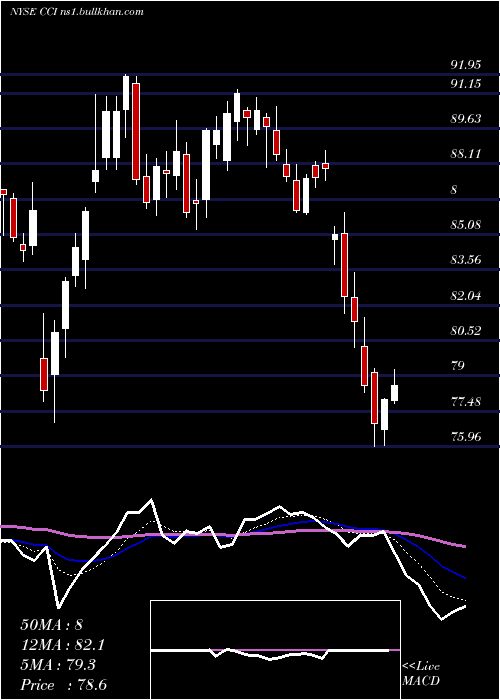Click the <<Live MACD label
Screen dimensions: 500x700
click(421, 673)
